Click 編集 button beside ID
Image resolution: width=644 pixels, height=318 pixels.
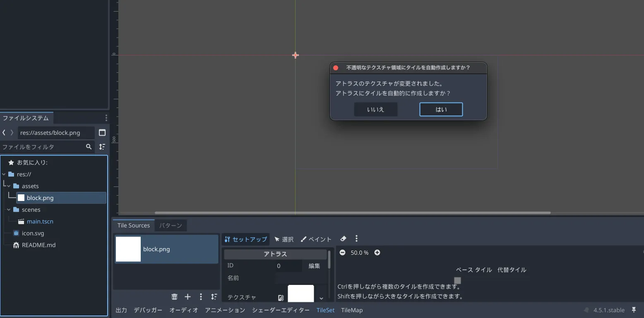point(315,266)
